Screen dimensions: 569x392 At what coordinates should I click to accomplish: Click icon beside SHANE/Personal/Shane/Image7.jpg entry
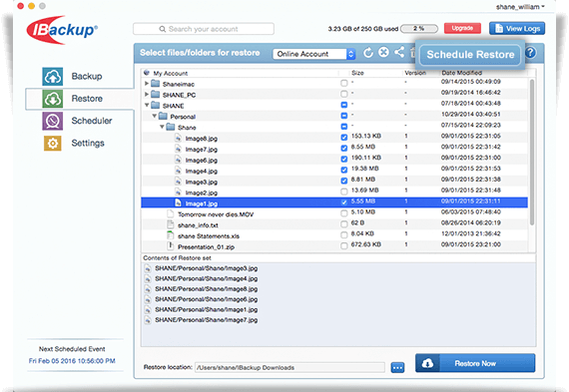pos(148,320)
